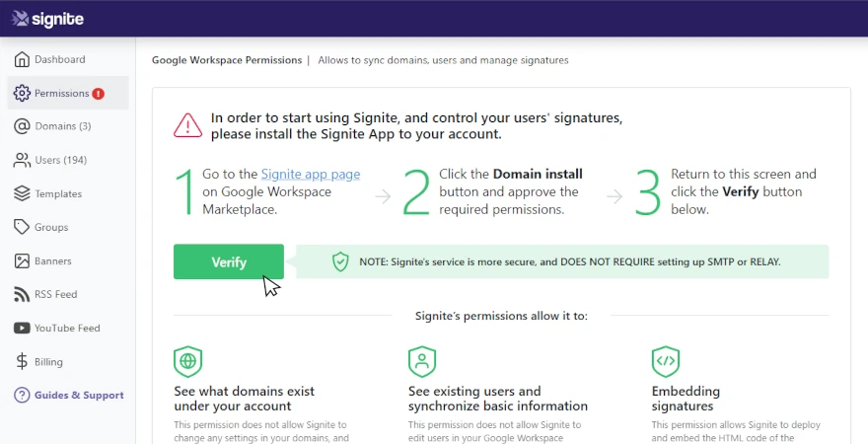
Task: Click the Domains at-sign icon
Action: click(22, 126)
